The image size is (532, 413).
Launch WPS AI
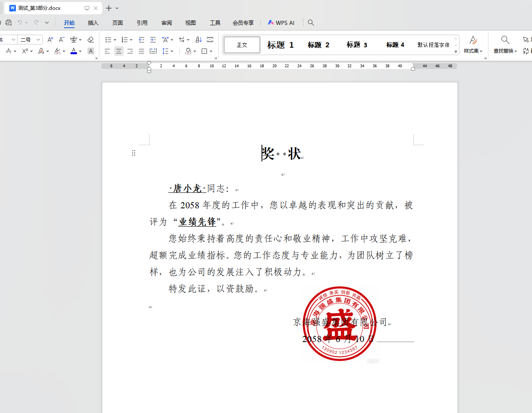(x=281, y=23)
